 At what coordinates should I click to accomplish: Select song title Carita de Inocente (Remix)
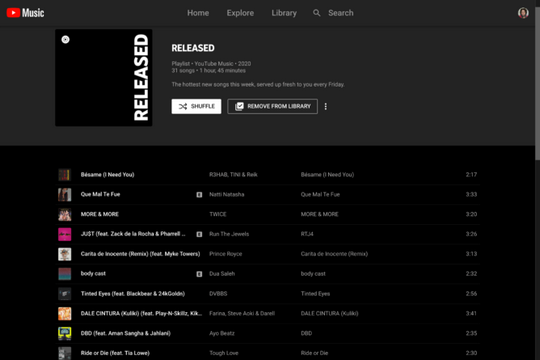pos(140,254)
